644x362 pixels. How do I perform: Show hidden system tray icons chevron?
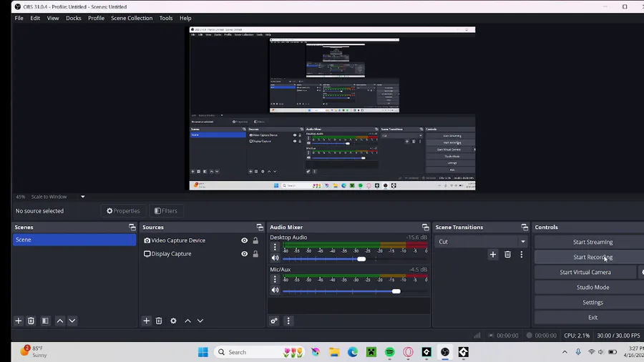click(x=565, y=352)
